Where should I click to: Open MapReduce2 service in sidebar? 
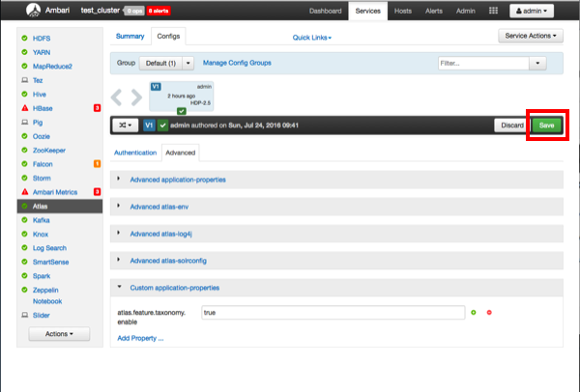[52, 67]
